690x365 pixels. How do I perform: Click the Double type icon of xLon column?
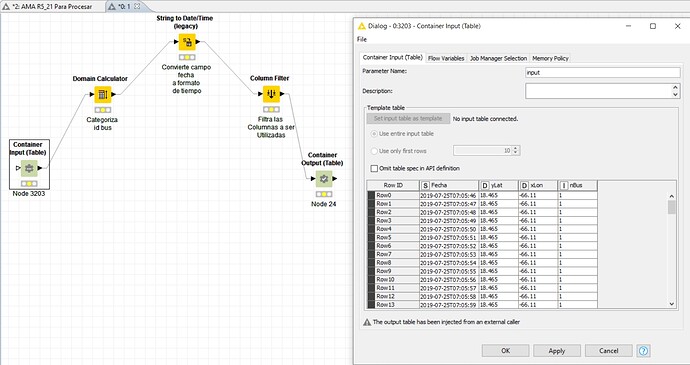click(x=525, y=185)
